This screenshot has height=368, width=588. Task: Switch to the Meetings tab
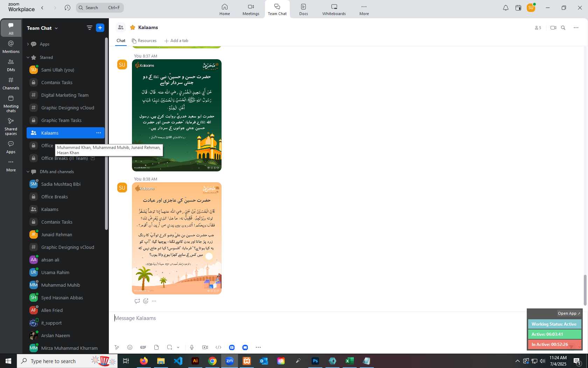(x=251, y=9)
